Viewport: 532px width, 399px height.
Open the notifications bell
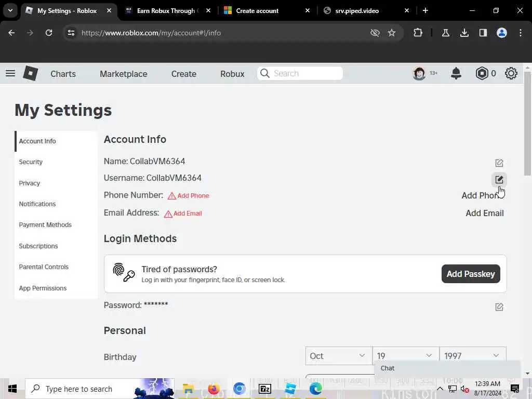[456, 73]
